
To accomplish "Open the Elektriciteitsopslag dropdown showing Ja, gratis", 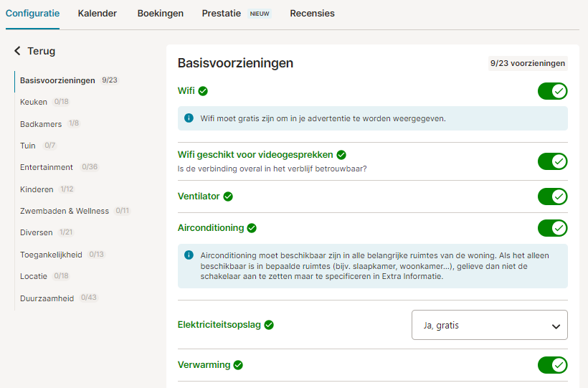I will (x=489, y=325).
